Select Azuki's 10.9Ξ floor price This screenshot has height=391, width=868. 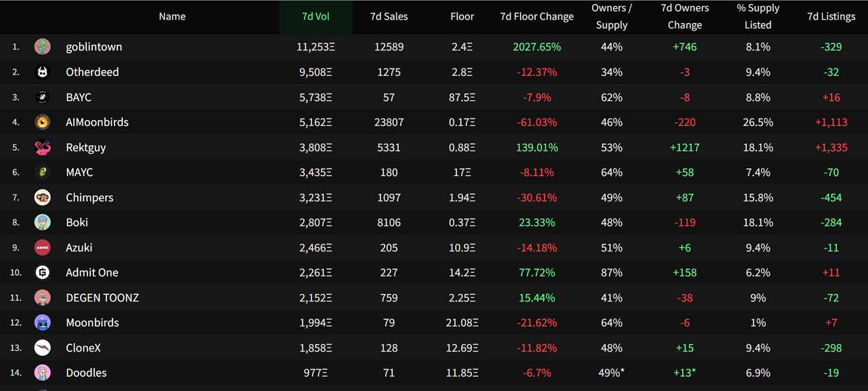(x=462, y=247)
